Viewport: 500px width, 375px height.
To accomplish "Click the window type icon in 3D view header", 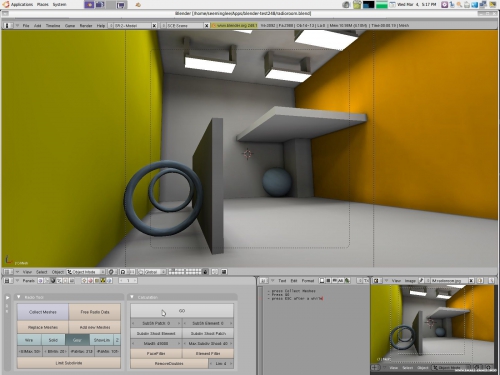I will point(8,272).
